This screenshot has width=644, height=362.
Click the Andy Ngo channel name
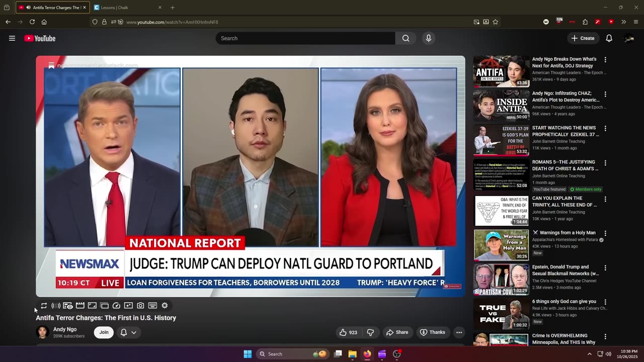coord(65,329)
